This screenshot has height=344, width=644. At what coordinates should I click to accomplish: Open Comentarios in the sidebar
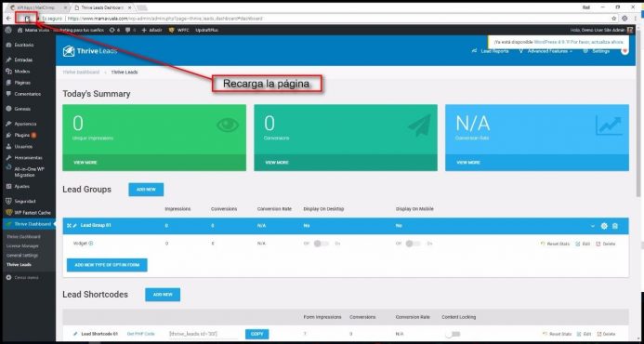coord(28,94)
